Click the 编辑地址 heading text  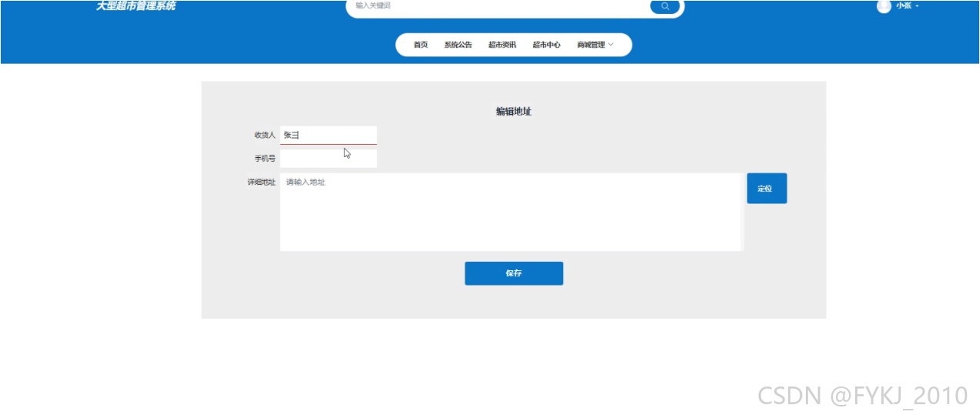pyautogui.click(x=514, y=112)
